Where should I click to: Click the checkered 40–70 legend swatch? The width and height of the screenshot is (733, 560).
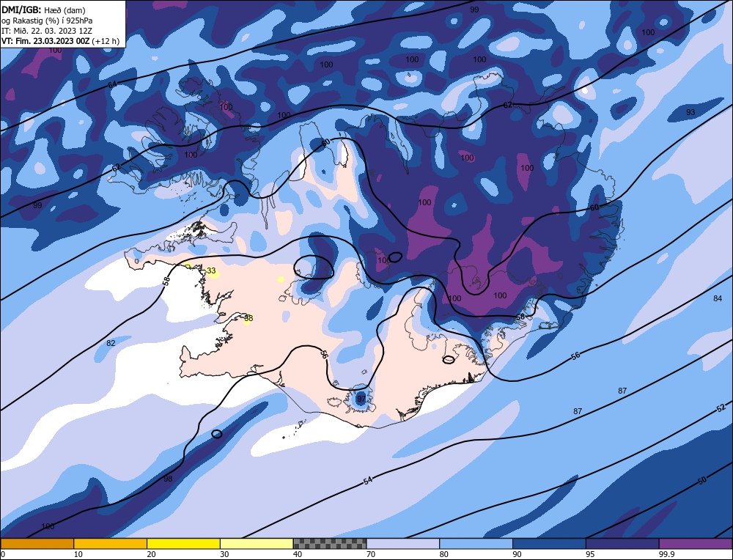(330, 543)
